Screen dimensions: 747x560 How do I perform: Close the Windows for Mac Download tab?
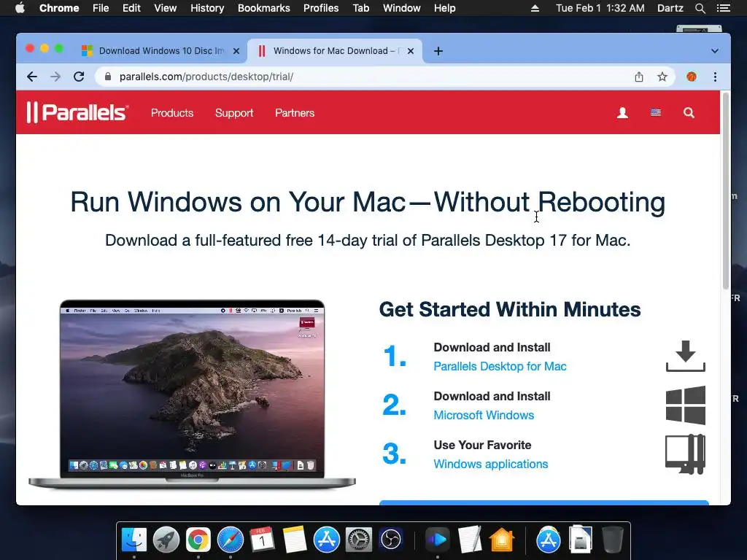(x=411, y=51)
